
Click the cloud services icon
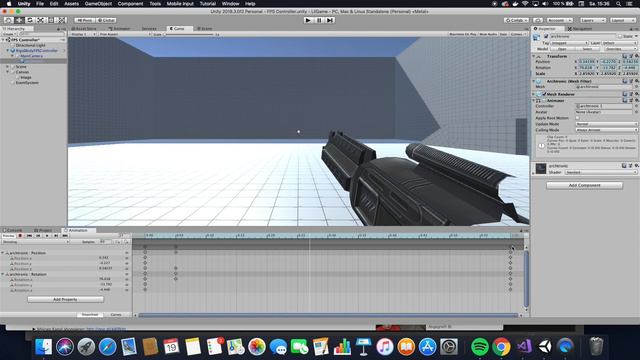pos(538,20)
